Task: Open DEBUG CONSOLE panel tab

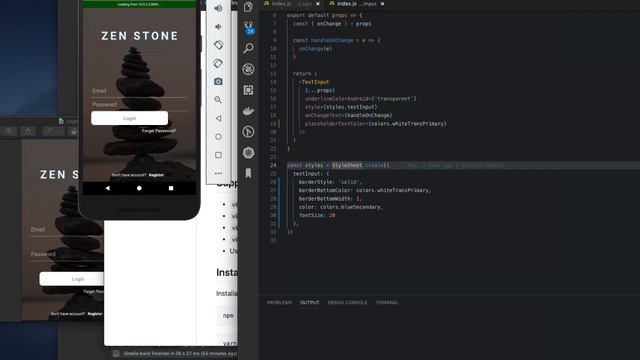Action: [x=347, y=302]
